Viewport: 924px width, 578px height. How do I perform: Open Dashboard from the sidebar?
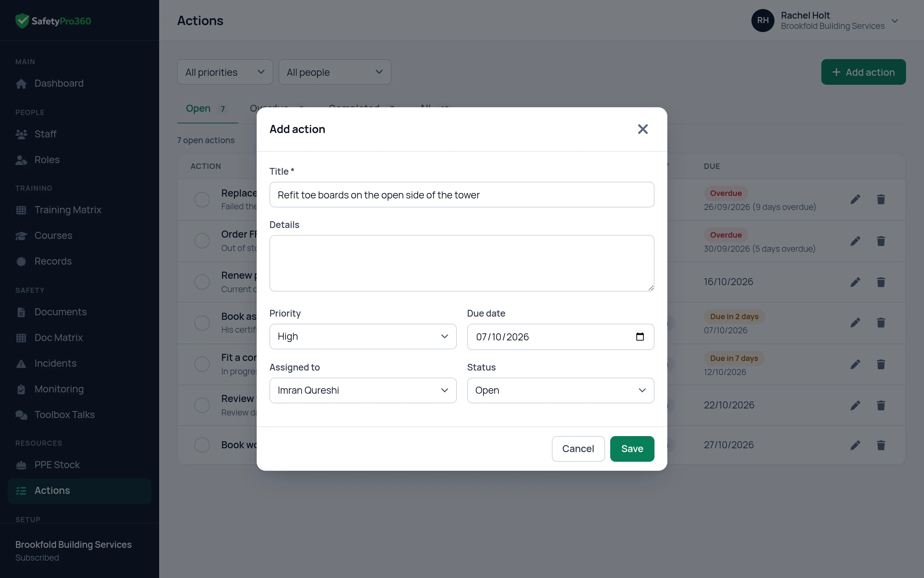[80, 83]
